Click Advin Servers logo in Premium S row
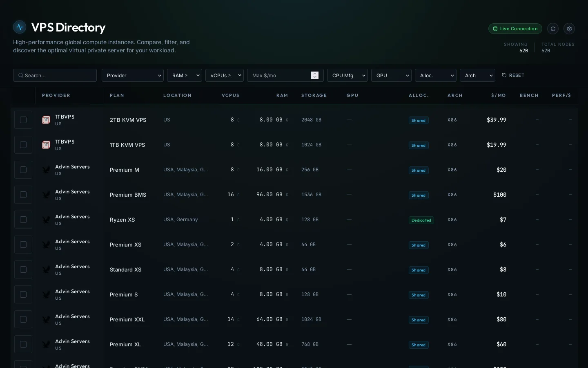The height and width of the screenshot is (368, 588). coord(46,294)
